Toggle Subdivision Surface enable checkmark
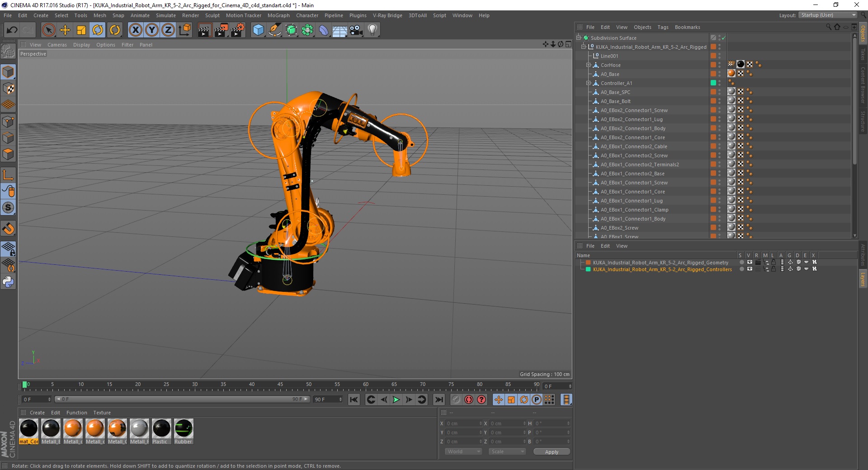Screen dimensions: 868x470 pos(723,38)
